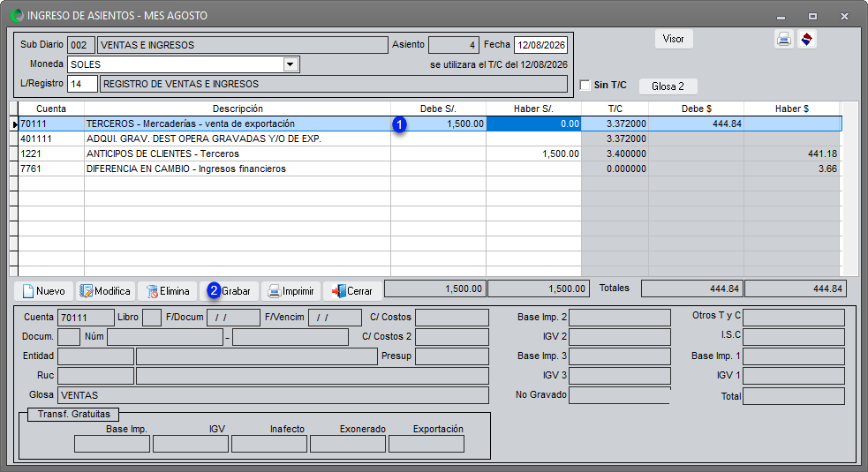Click the Fecha date field
The height and width of the screenshot is (472, 868).
pos(540,45)
